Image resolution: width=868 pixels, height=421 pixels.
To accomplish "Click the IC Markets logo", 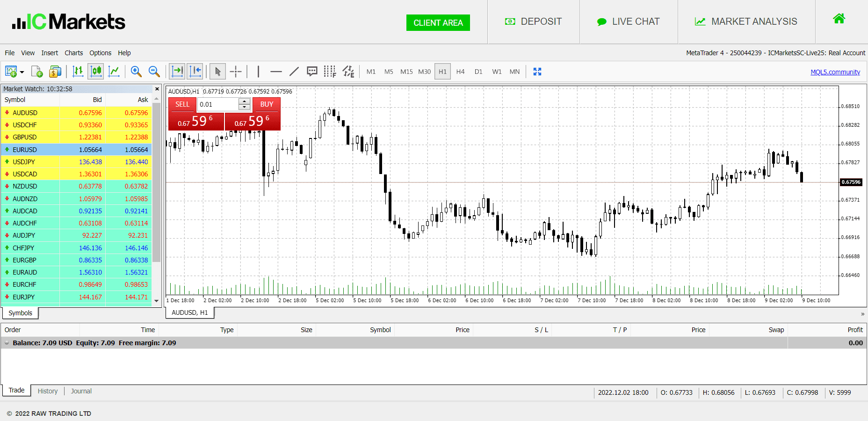I will pos(69,22).
